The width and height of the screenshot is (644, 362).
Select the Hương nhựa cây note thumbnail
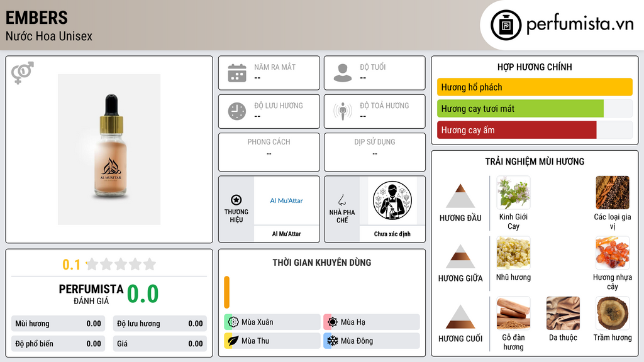(613, 253)
